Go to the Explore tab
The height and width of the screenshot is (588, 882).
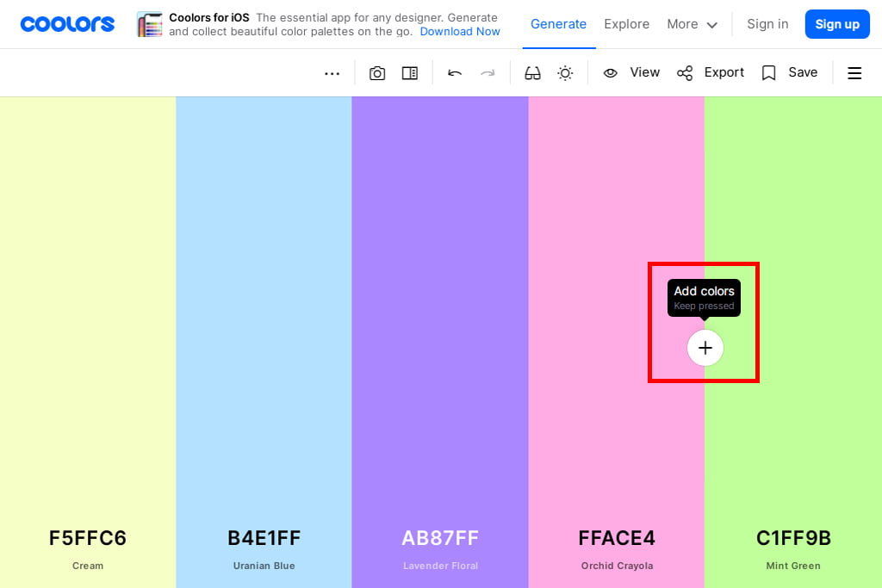click(x=626, y=24)
